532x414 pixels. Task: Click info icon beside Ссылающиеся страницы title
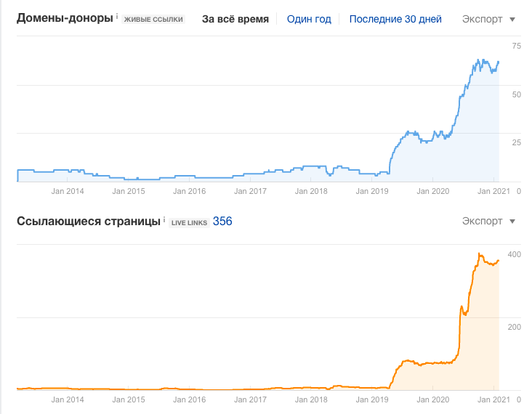pos(164,219)
